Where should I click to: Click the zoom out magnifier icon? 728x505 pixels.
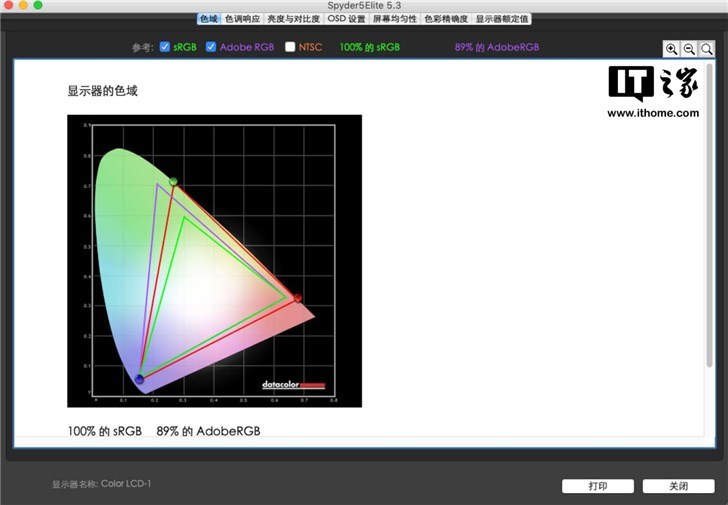point(689,49)
